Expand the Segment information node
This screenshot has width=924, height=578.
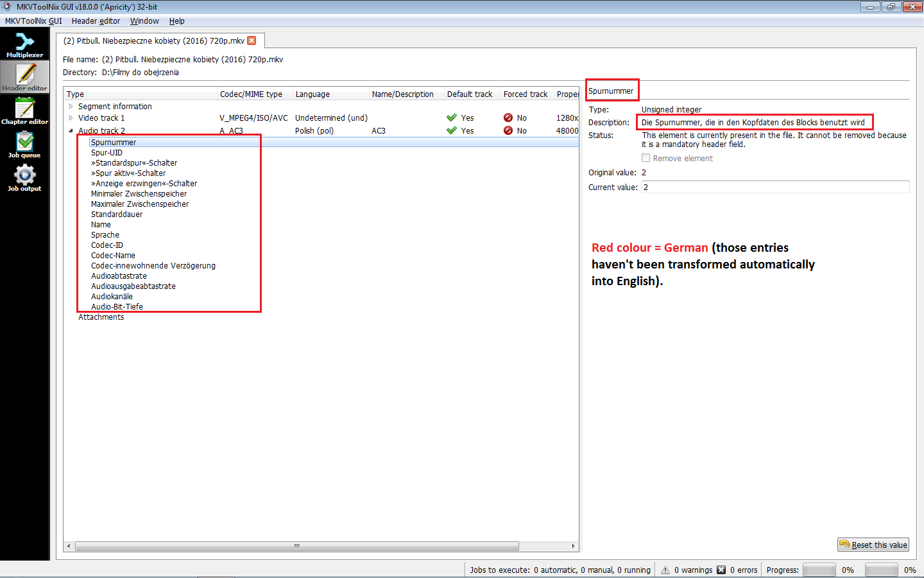(71, 107)
